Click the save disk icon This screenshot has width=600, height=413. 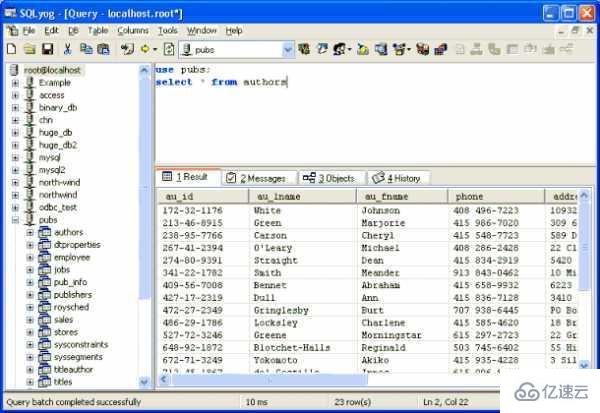tap(47, 49)
